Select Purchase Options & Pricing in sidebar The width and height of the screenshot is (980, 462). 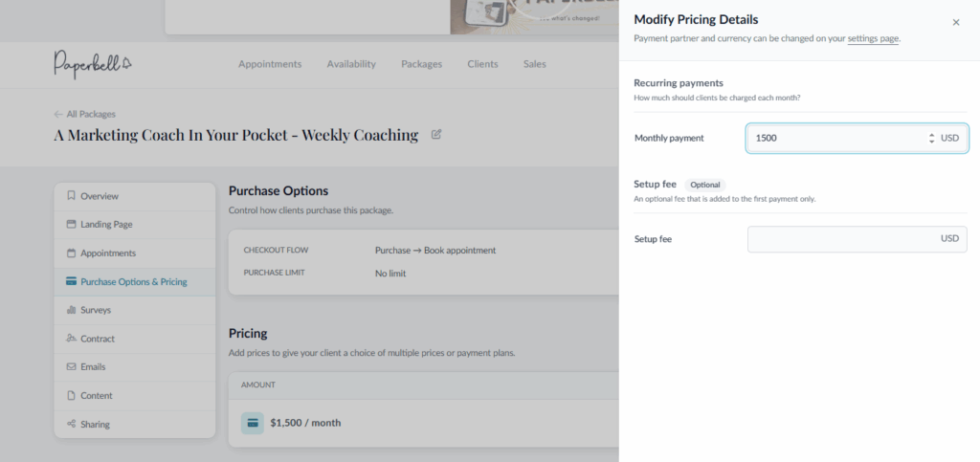point(134,281)
